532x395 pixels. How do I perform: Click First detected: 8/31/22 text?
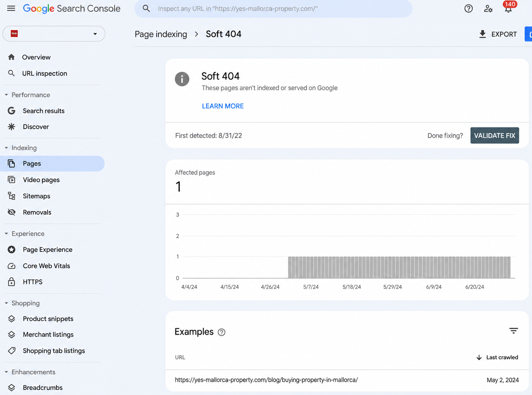(208, 135)
